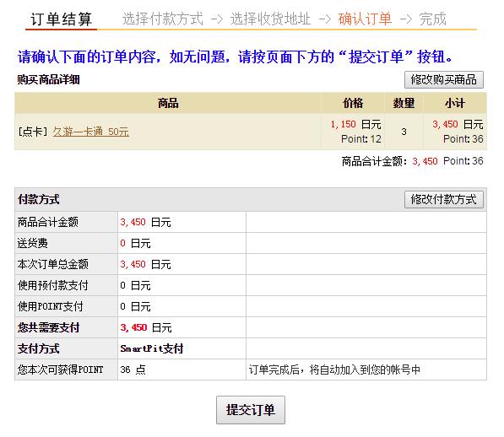Click the 选择收货地址 step

pos(271,19)
